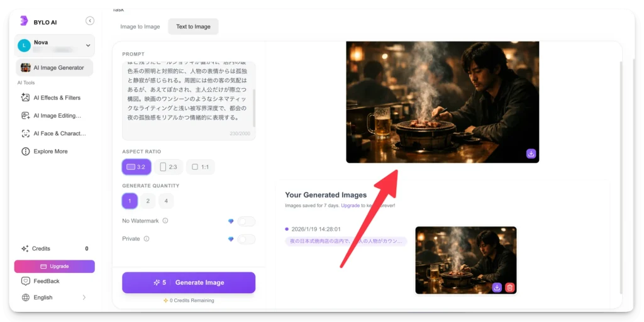Click the Credits label in sidebar

point(41,248)
